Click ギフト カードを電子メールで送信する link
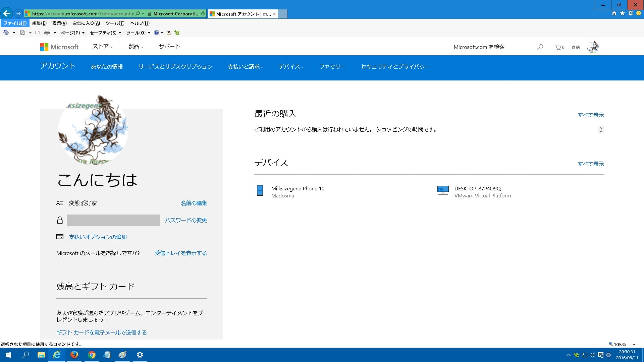 [102, 333]
